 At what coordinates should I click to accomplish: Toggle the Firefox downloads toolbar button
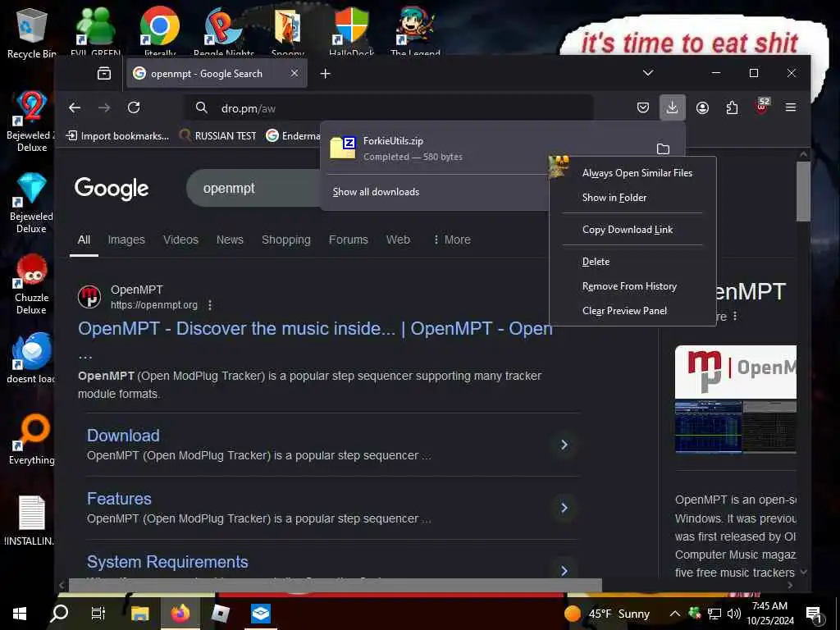tap(673, 107)
